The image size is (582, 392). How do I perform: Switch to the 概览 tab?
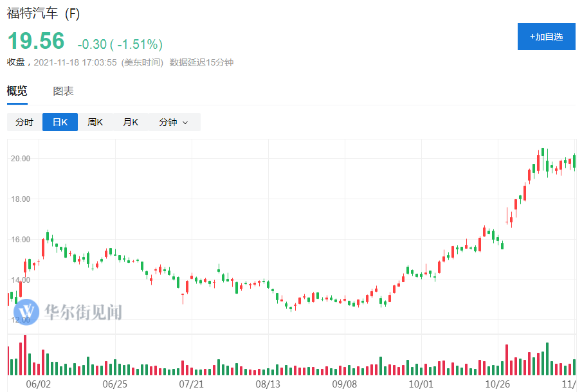pos(17,91)
